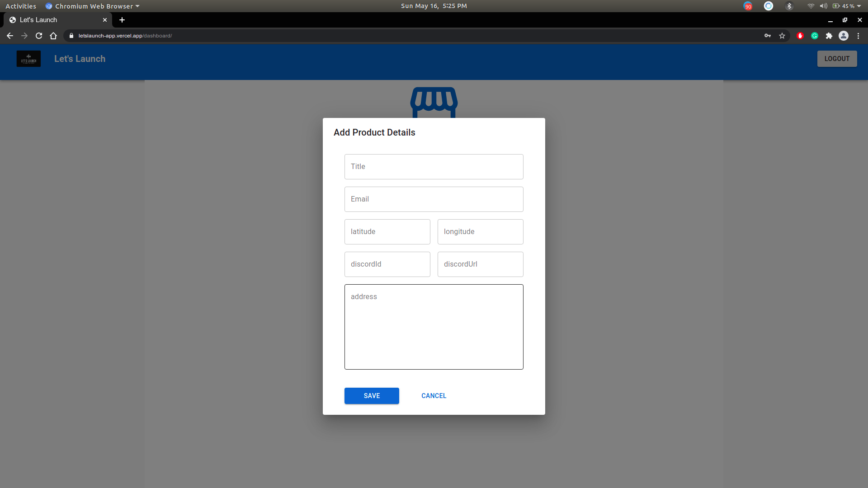Reload the current page
The image size is (868, 488).
pyautogui.click(x=39, y=36)
